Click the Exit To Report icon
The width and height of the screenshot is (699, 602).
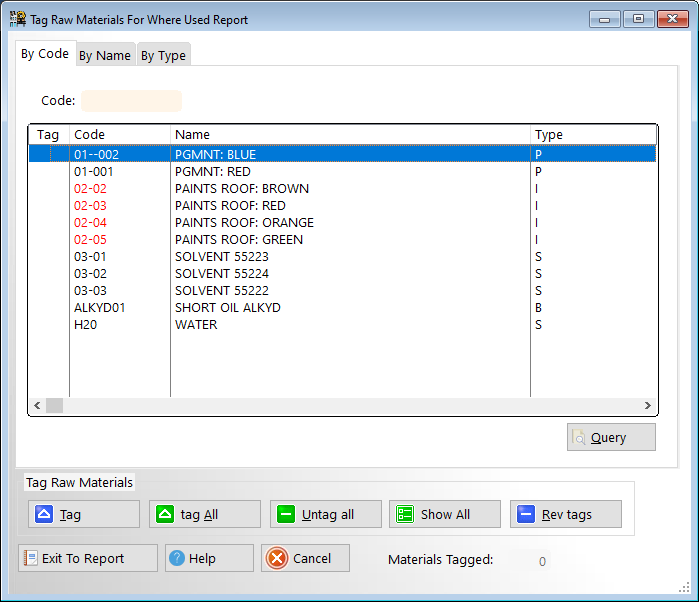coord(30,558)
